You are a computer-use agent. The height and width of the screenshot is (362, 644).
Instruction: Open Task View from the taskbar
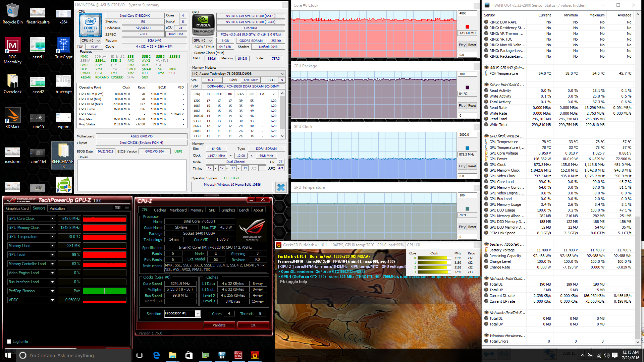pyautogui.click(x=140, y=355)
